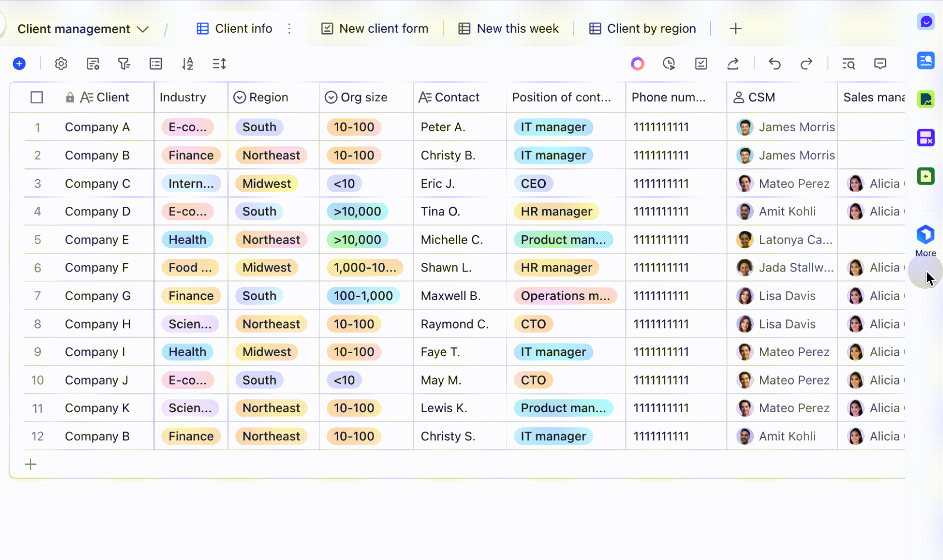Select the checkbox on Company A's row
Screen dimensions: 943x560
(x=36, y=127)
